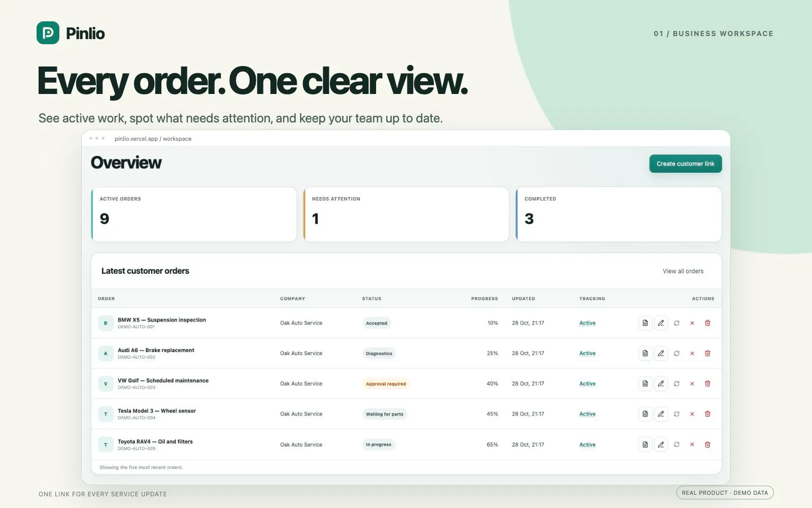
Task: Refresh the Toyota RAV4 order
Action: (676, 444)
